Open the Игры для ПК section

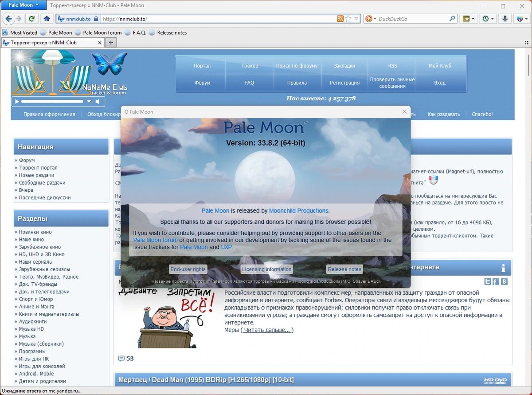34,359
